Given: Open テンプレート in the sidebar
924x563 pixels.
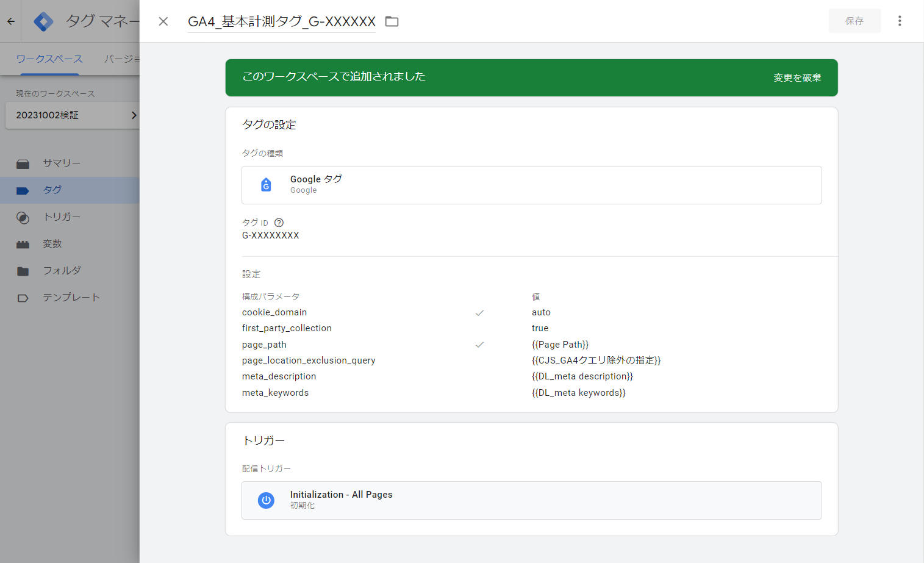Looking at the screenshot, I should [x=71, y=298].
